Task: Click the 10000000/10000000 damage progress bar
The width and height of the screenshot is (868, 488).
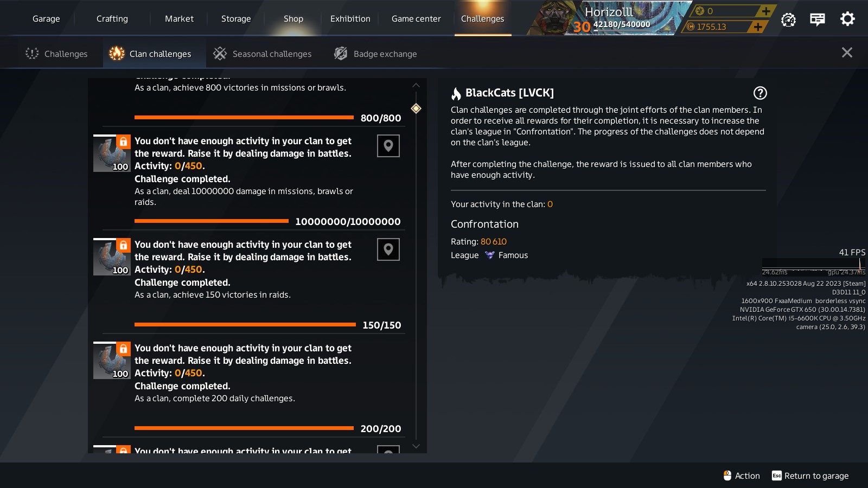Action: [212, 221]
